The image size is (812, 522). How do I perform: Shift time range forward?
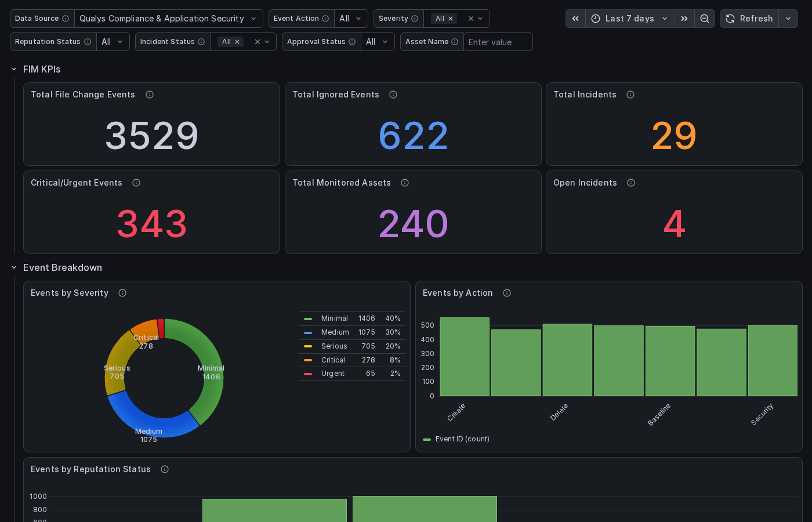[x=684, y=19]
